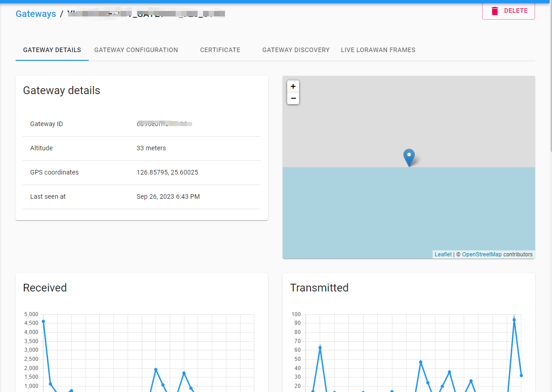This screenshot has height=392, width=552.
Task: Open the OpenStreetMap attribution link
Action: tap(482, 254)
